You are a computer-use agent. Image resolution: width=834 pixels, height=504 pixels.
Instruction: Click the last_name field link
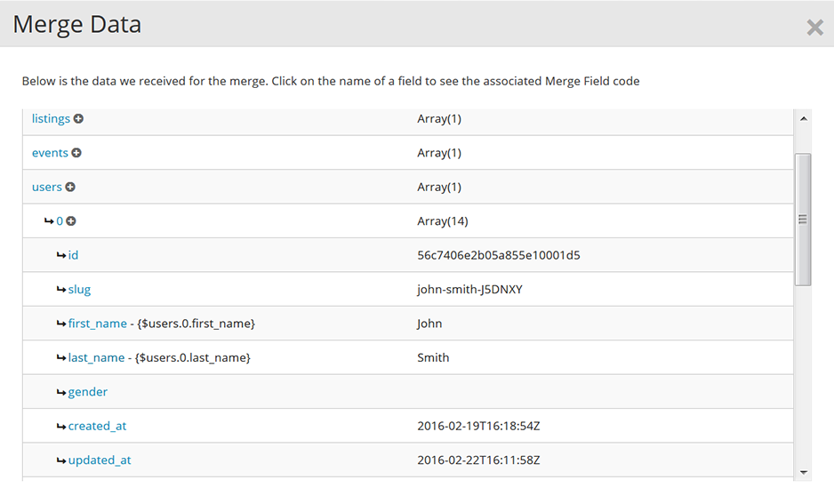point(96,357)
